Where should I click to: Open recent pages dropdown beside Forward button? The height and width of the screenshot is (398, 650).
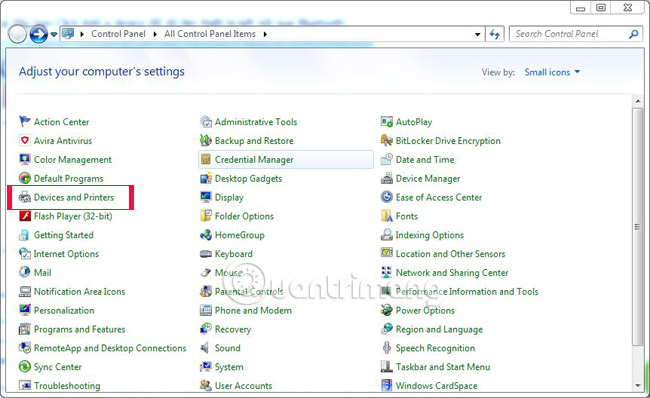(x=54, y=34)
